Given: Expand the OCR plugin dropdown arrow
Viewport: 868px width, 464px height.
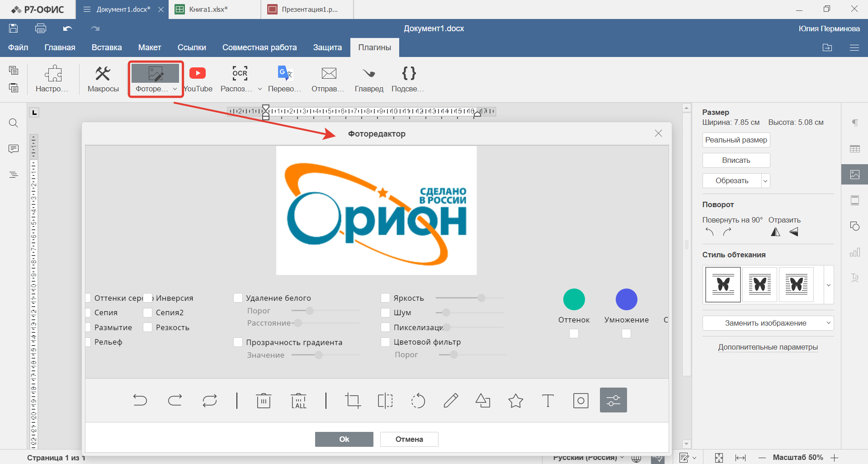Looking at the screenshot, I should 260,89.
